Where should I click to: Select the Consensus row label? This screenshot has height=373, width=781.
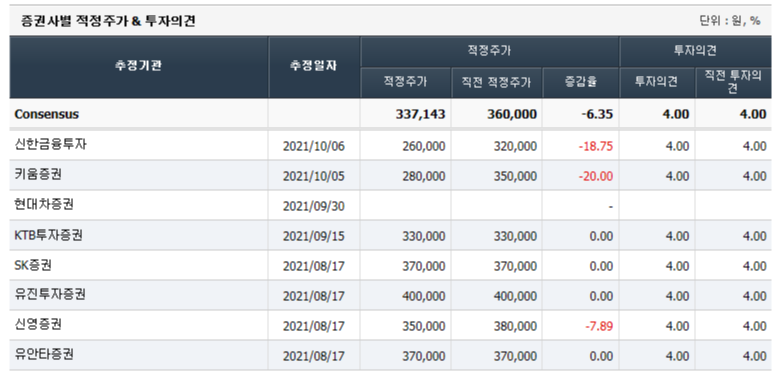coord(47,114)
